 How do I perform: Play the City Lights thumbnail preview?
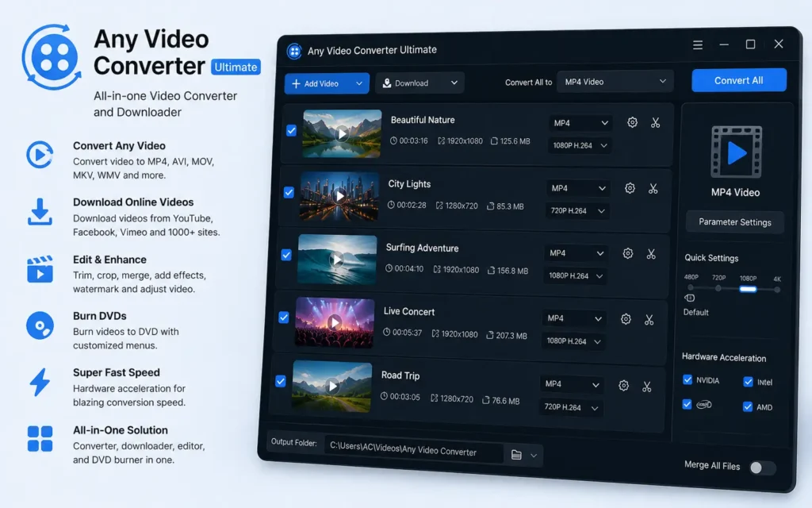point(339,196)
